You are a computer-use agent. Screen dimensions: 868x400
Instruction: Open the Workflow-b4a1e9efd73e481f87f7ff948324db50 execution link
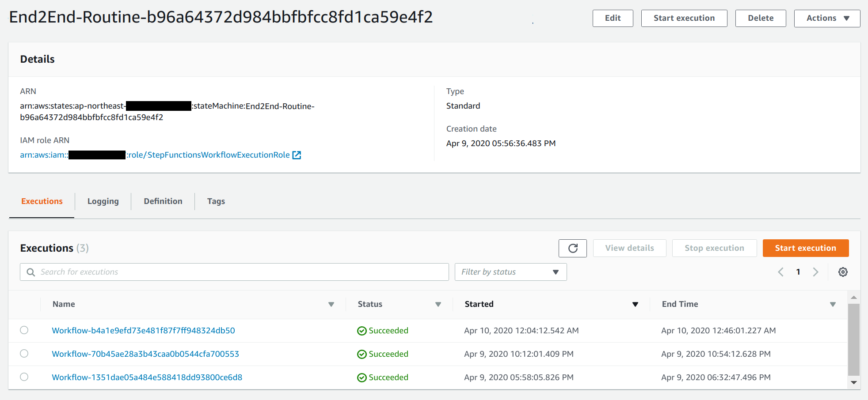click(143, 330)
